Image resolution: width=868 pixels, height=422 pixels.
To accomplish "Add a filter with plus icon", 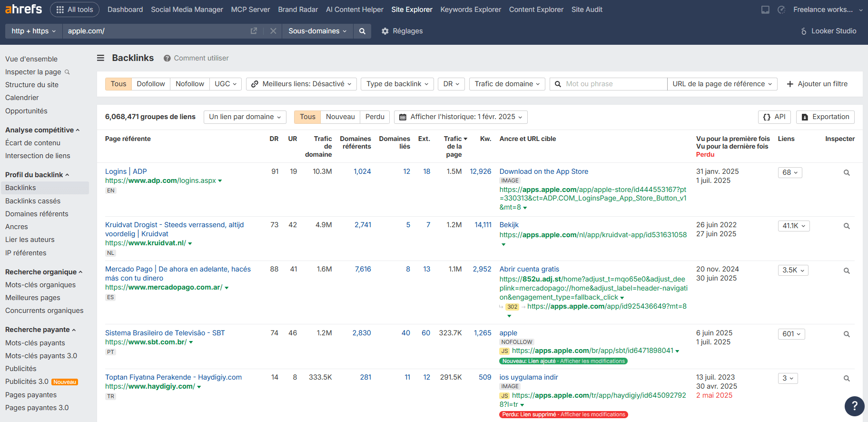I will [817, 84].
